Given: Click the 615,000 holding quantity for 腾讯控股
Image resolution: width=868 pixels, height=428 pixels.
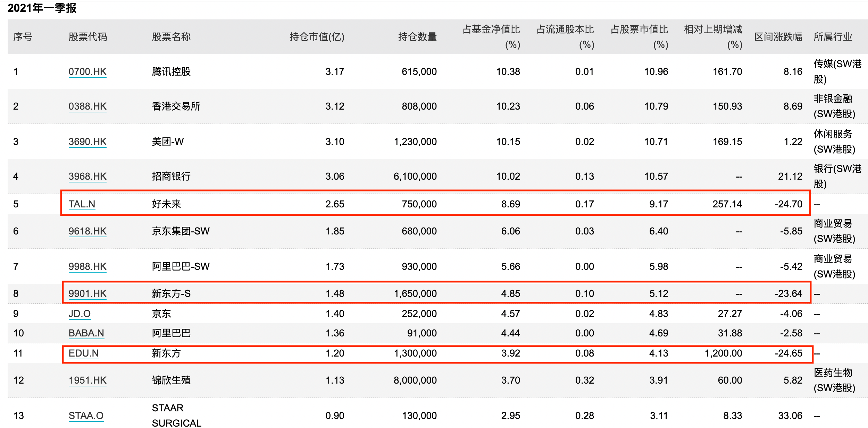Looking at the screenshot, I should (x=419, y=72).
